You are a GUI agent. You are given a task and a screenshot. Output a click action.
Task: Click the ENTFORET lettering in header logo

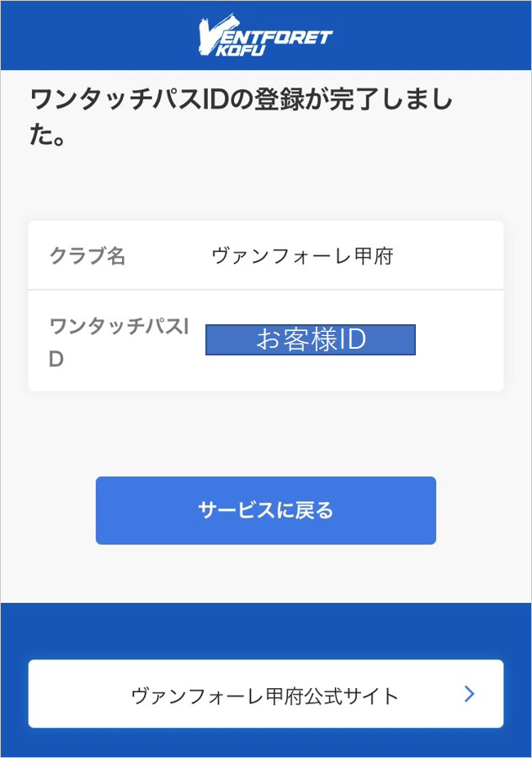[x=275, y=37]
